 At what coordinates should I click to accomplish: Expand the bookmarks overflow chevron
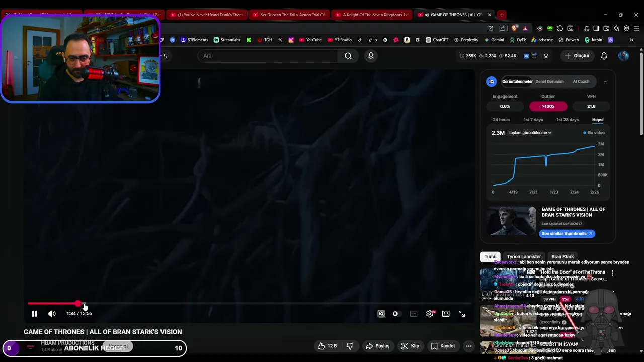(x=632, y=40)
